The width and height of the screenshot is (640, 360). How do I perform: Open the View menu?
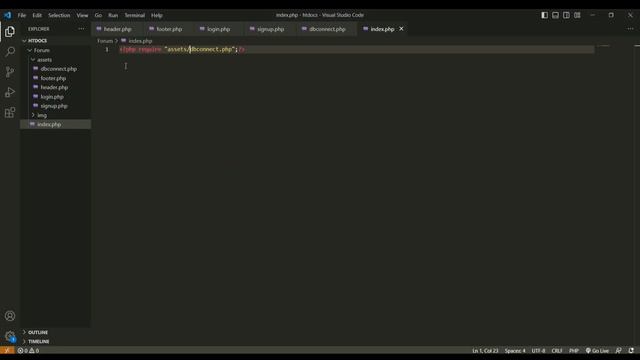click(82, 15)
